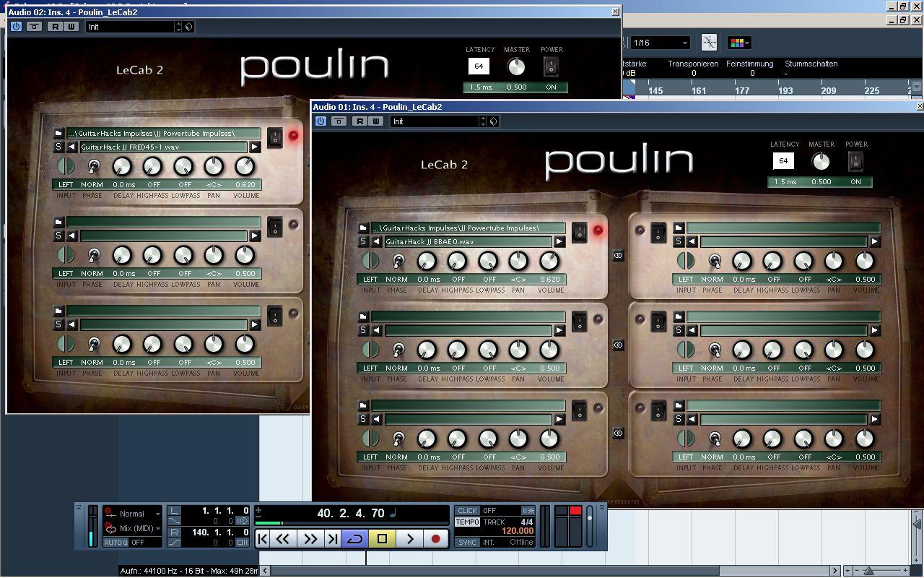
Task: Open the Init preset dropdown in Audio 02
Action: pyautogui.click(x=130, y=27)
